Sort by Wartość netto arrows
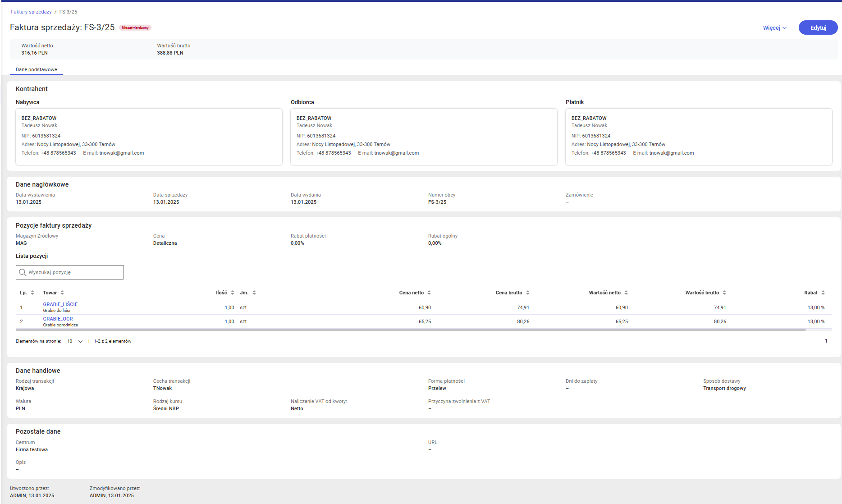Image resolution: width=842 pixels, height=504 pixels. [x=626, y=293]
